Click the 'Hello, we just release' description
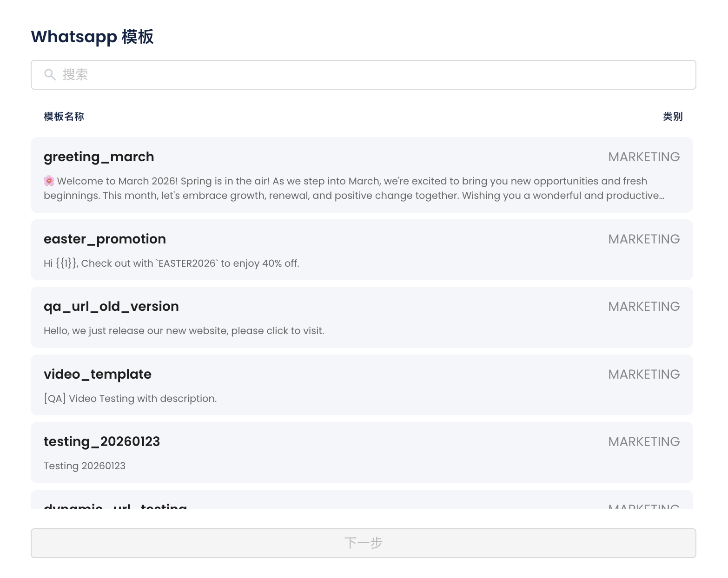 click(x=184, y=331)
